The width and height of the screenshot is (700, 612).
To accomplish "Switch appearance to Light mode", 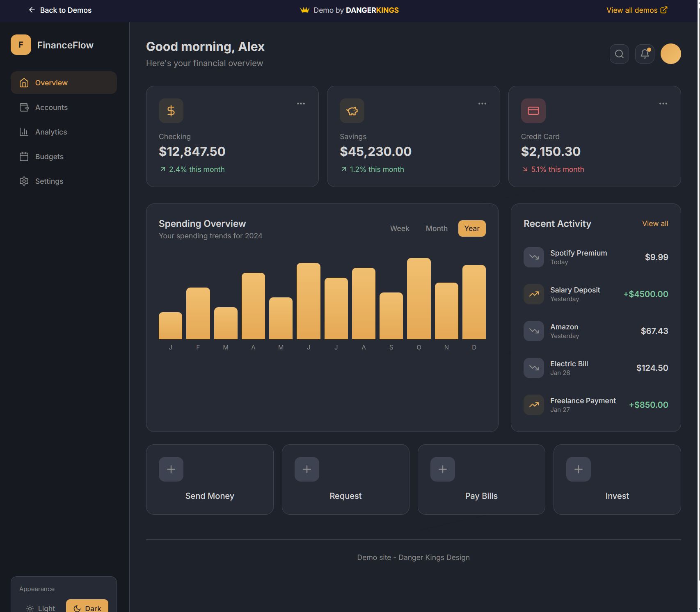I will 40,608.
